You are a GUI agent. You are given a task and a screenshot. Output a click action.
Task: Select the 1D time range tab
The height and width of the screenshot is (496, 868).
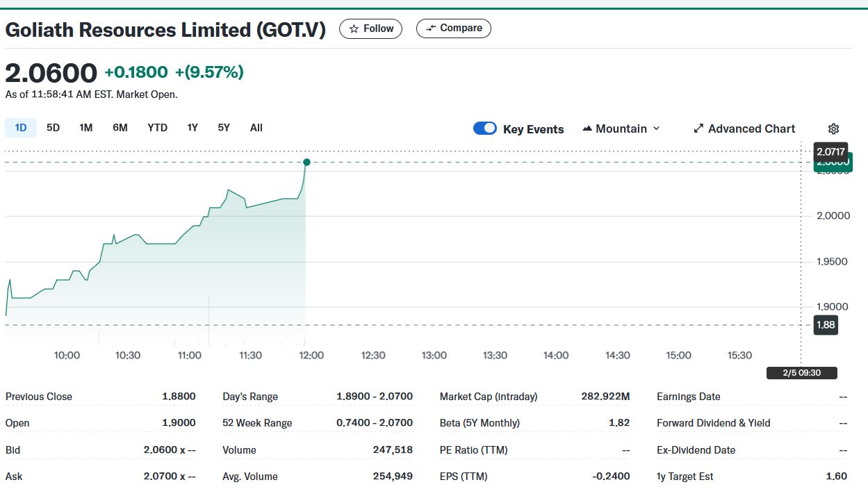(x=21, y=128)
